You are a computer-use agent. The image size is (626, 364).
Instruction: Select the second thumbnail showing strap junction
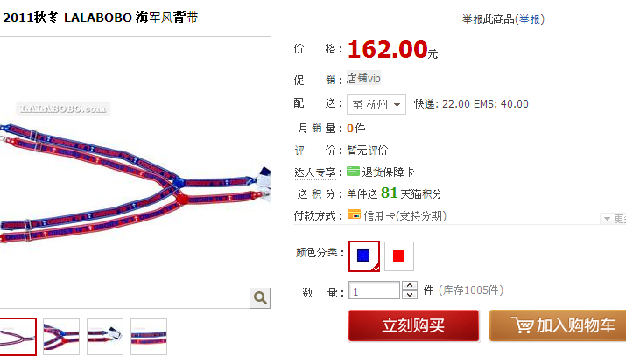pyautogui.click(x=61, y=337)
